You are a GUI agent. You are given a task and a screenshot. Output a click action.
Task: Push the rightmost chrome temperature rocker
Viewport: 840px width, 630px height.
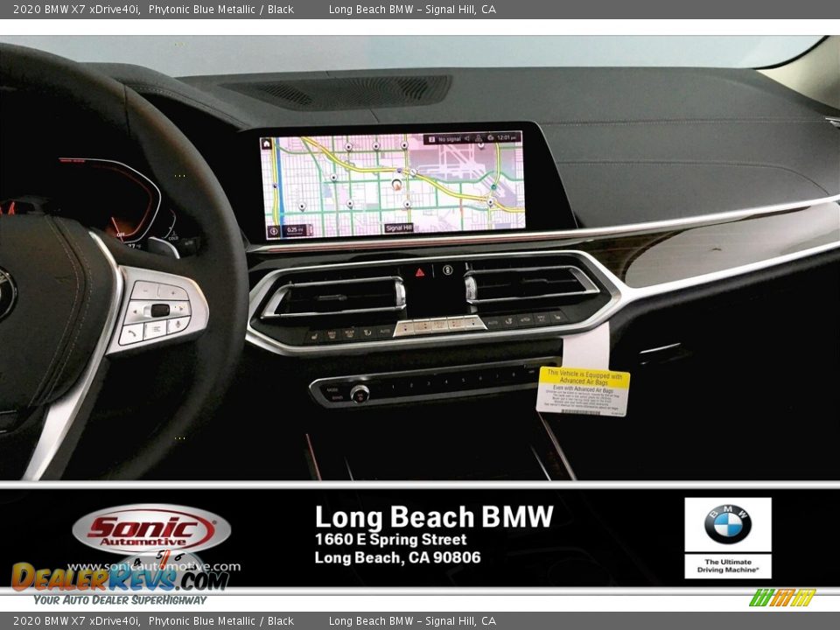474,322
